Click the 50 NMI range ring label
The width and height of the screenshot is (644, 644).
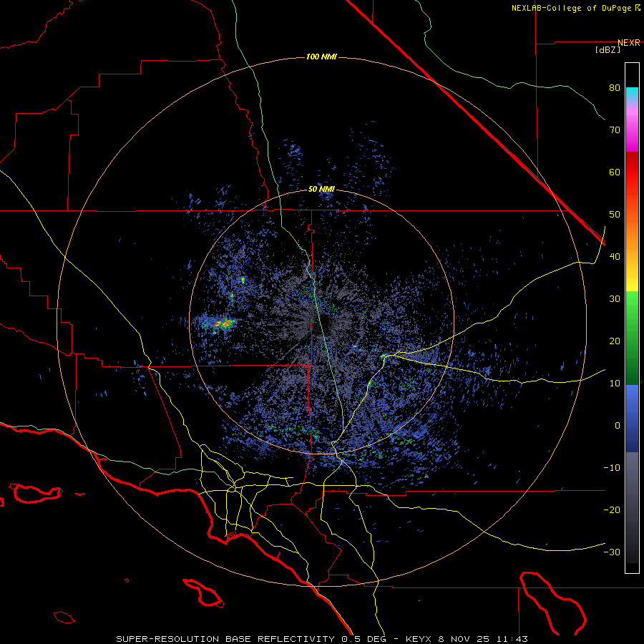click(x=321, y=189)
